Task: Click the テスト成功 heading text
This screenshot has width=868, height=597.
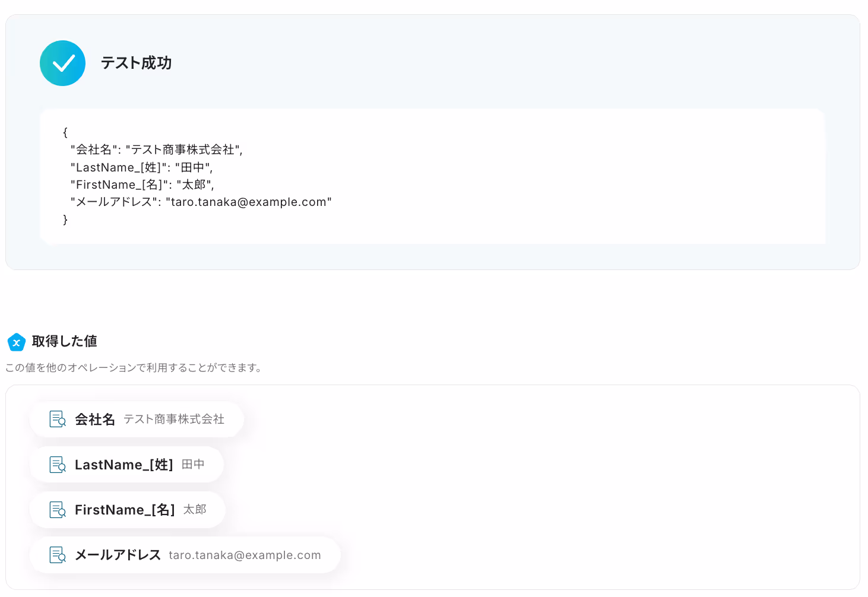Action: pyautogui.click(x=136, y=63)
